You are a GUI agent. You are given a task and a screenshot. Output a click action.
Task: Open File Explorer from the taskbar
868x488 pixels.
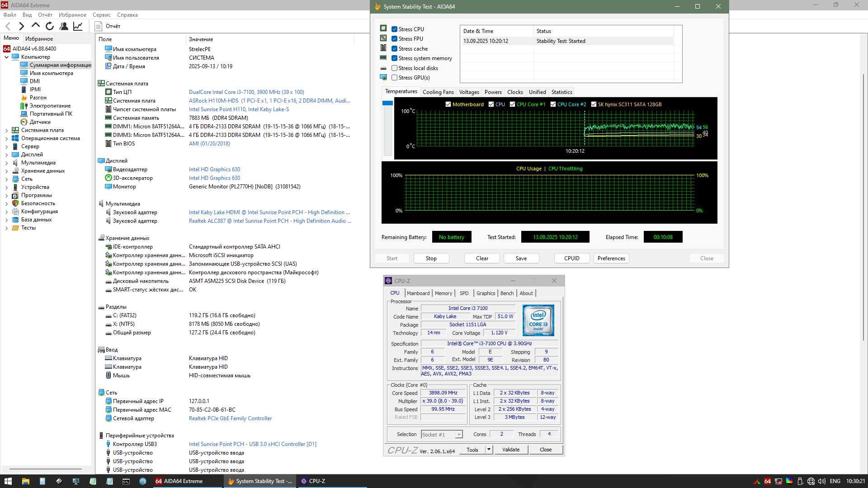pos(25,481)
